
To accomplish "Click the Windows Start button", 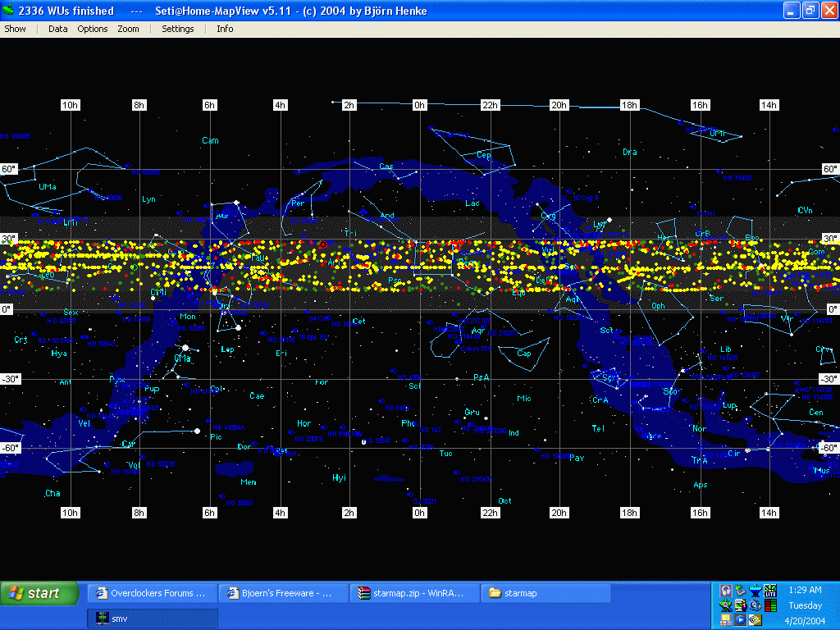I will point(39,593).
